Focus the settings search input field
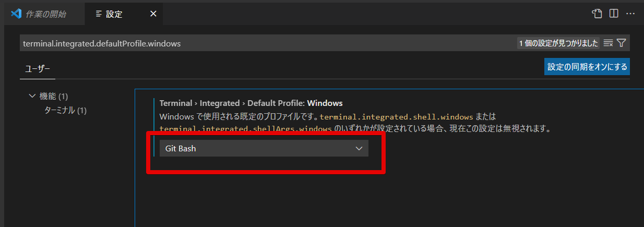Viewport: 644px width, 227px height. [263, 43]
